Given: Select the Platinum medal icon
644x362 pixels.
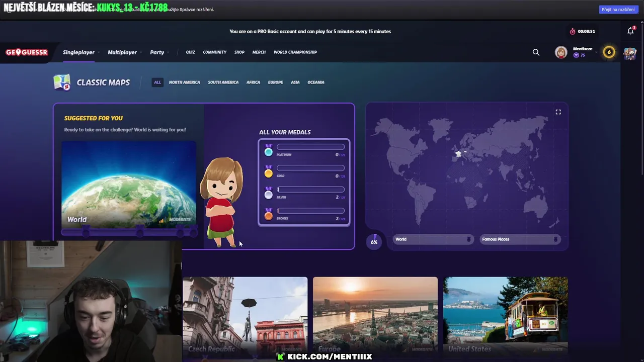Looking at the screenshot, I should click(x=268, y=150).
